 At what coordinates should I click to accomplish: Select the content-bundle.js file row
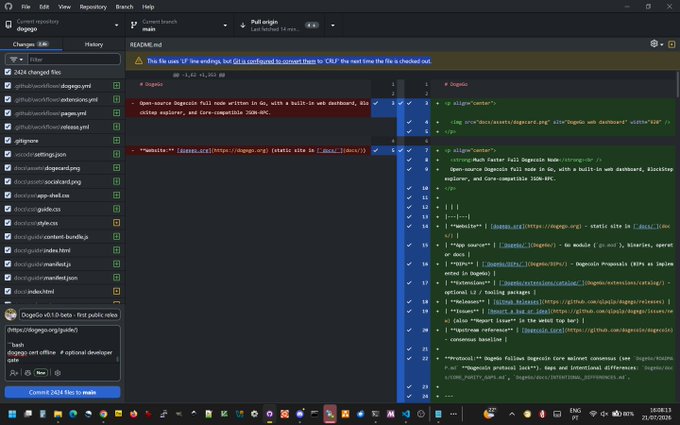point(62,236)
